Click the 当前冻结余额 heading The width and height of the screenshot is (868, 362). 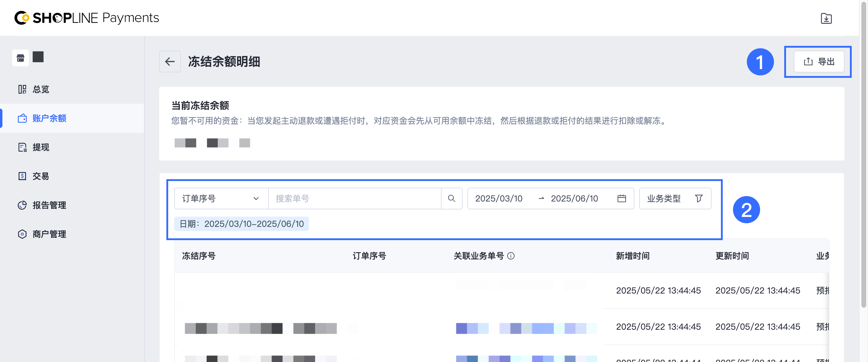[x=200, y=106]
